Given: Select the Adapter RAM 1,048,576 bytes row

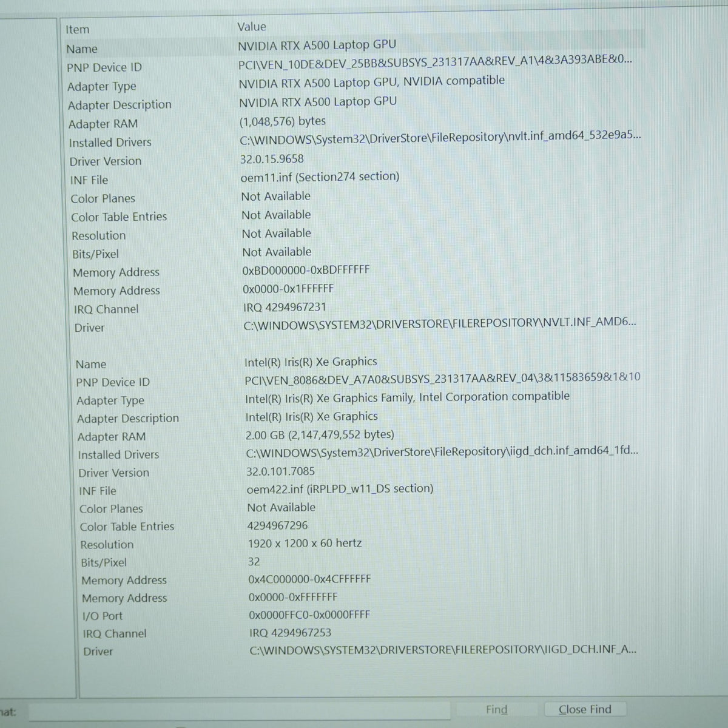Looking at the screenshot, I should (356, 123).
